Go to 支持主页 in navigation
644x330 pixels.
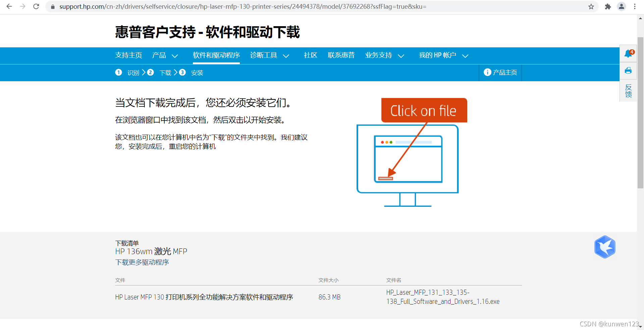pyautogui.click(x=128, y=55)
